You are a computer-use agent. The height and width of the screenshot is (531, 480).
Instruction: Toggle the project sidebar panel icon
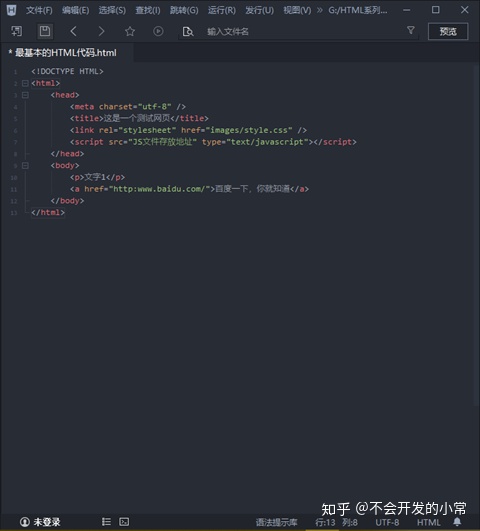click(x=16, y=31)
